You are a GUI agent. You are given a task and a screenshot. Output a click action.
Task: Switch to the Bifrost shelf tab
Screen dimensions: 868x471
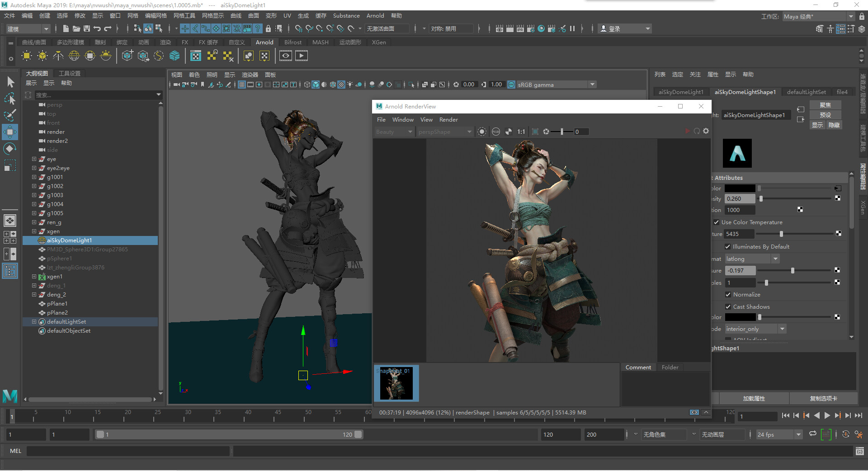click(292, 42)
